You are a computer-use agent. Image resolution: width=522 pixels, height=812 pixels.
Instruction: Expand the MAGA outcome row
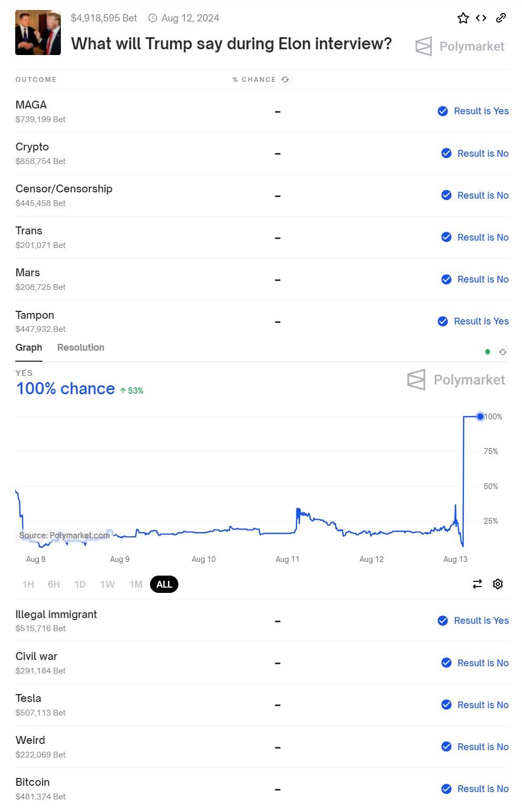click(x=262, y=111)
